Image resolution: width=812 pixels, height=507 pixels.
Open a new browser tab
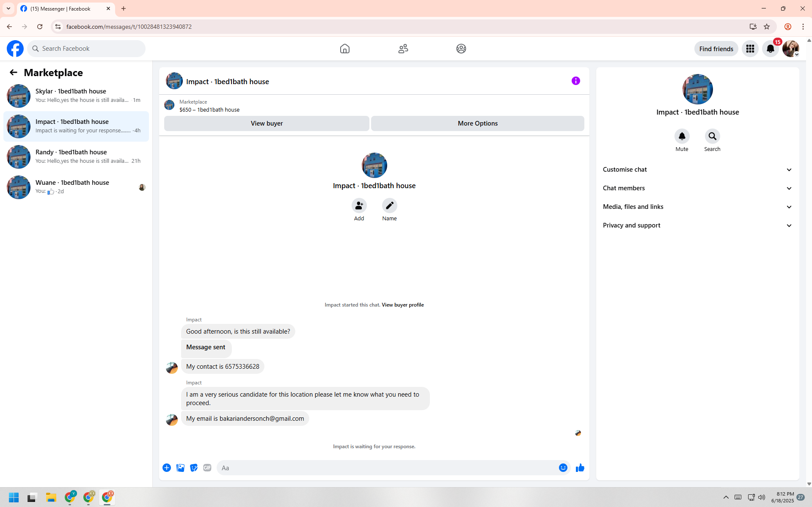pyautogui.click(x=124, y=8)
